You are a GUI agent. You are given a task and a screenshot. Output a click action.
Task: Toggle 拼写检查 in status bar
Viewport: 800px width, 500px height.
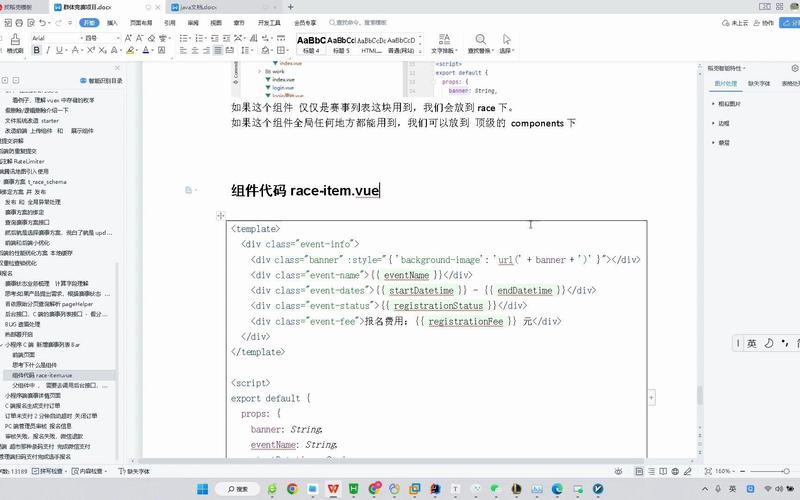pyautogui.click(x=48, y=471)
